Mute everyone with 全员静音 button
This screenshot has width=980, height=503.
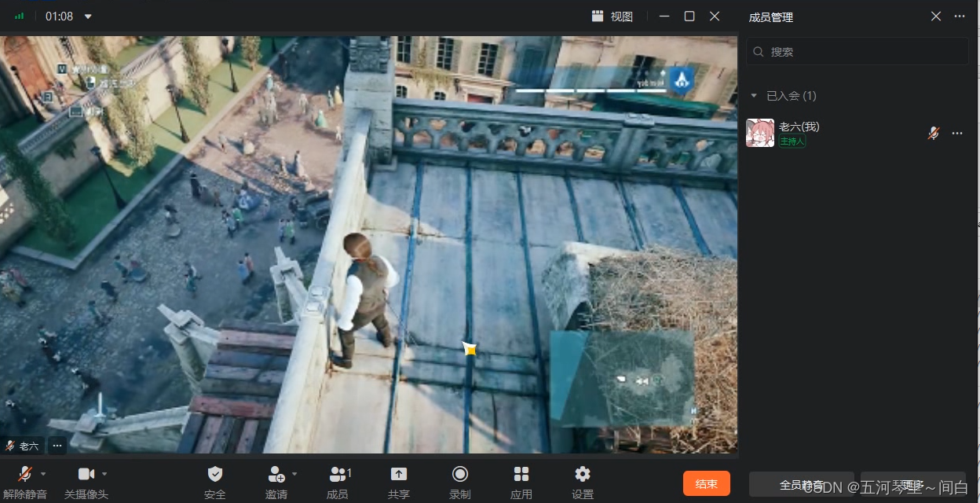click(x=802, y=484)
